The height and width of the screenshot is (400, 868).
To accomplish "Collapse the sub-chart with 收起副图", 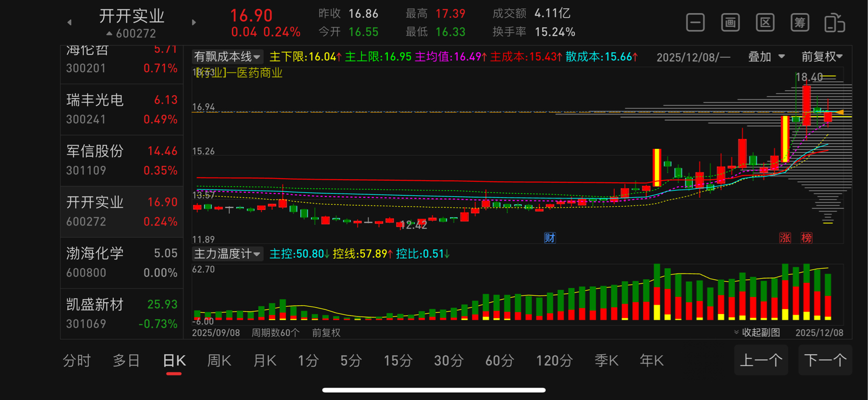I will pyautogui.click(x=757, y=332).
